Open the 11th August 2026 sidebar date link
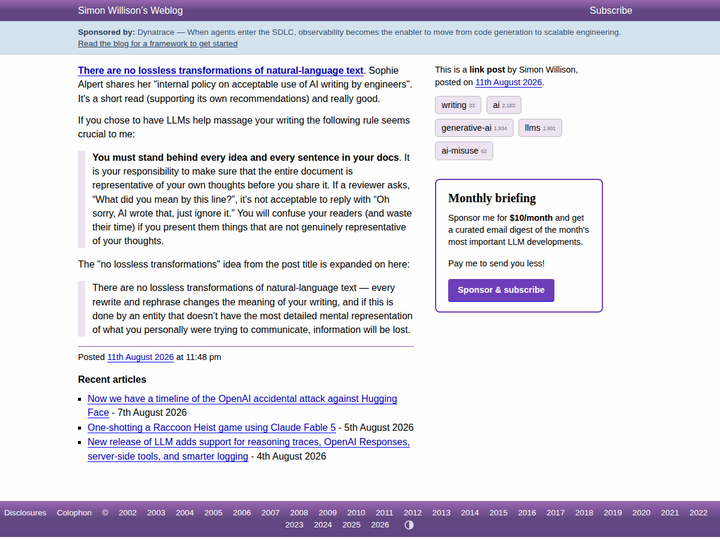Image resolution: width=720 pixels, height=540 pixels. point(508,82)
